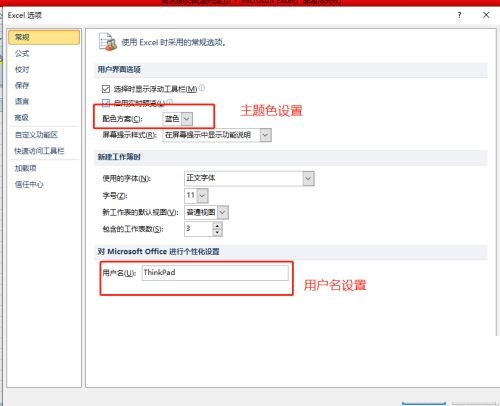The image size is (500, 406).
Task: Increase 包含的工作表数 with up arrow
Action: 217,225
